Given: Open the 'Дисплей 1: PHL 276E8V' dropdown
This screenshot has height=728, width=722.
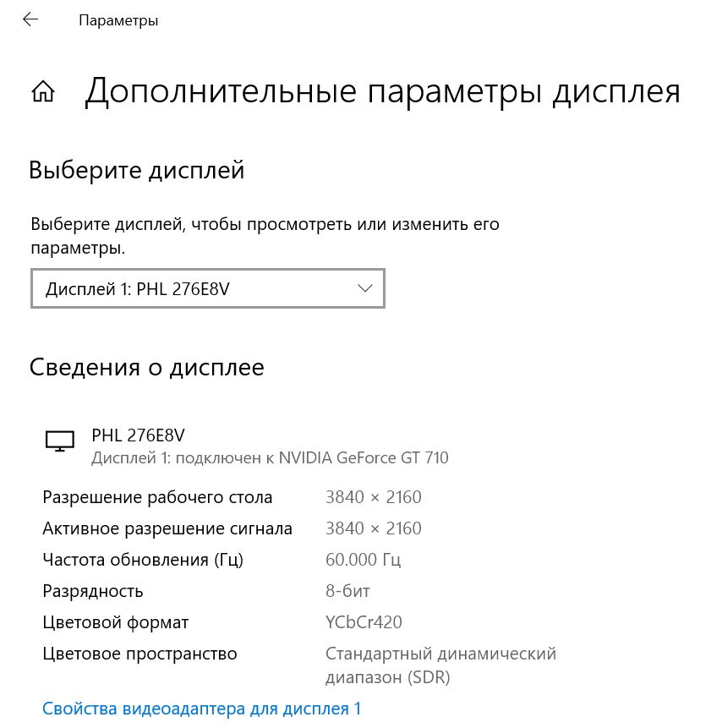Looking at the screenshot, I should click(x=207, y=288).
